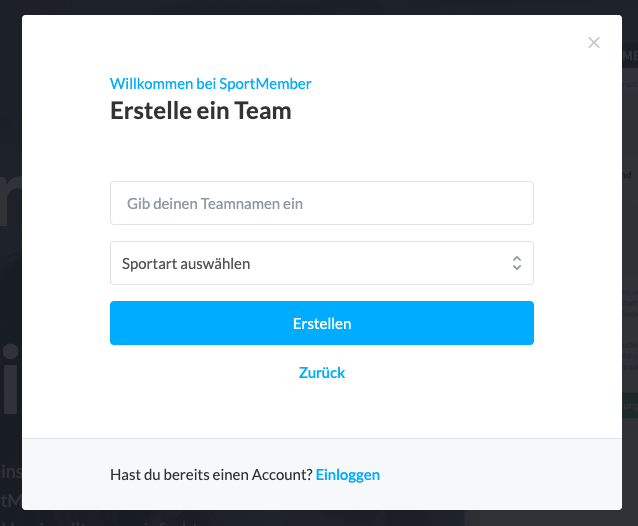The image size is (638, 526).
Task: Click empty white area above the Einloggen footer
Action: tap(321, 410)
